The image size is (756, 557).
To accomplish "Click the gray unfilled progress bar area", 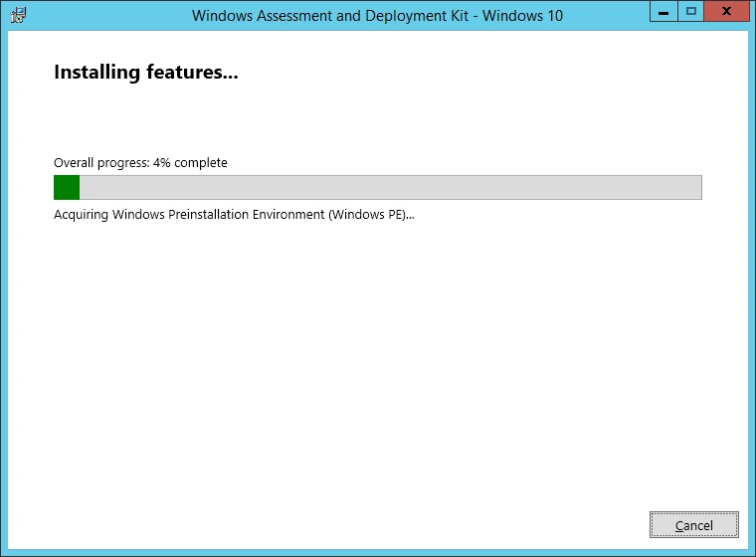I will click(388, 187).
